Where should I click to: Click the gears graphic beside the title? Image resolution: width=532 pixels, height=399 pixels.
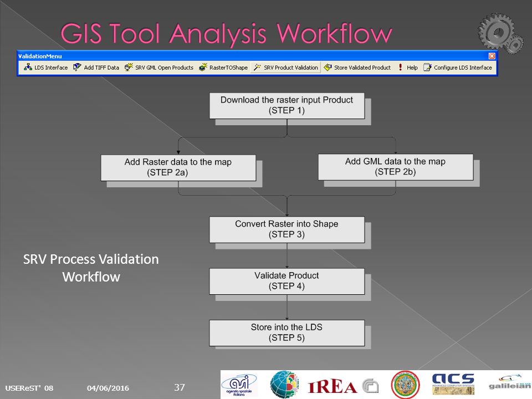click(500, 33)
